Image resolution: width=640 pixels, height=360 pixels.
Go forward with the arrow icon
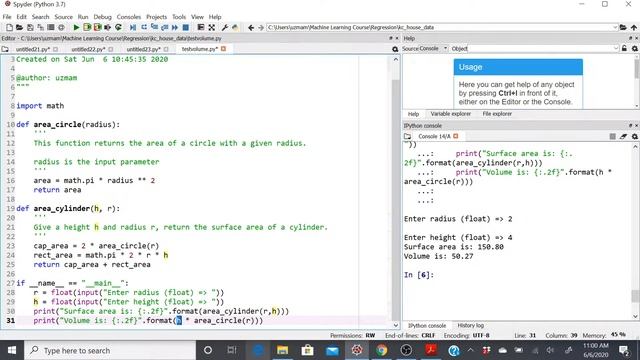(x=261, y=27)
